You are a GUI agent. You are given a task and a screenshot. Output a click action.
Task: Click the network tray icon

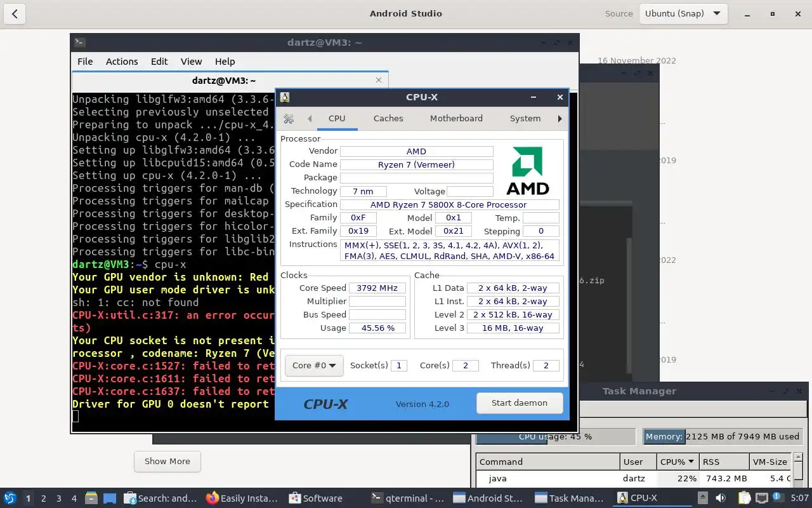click(x=761, y=498)
